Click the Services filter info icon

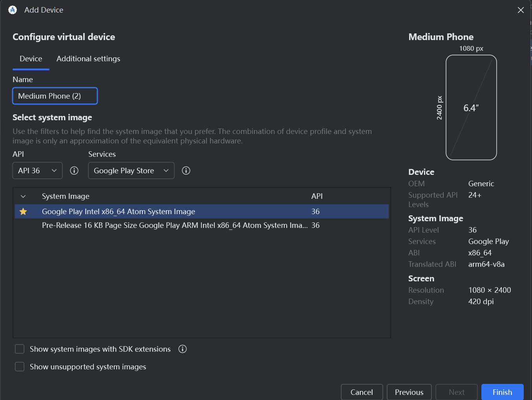tap(186, 171)
